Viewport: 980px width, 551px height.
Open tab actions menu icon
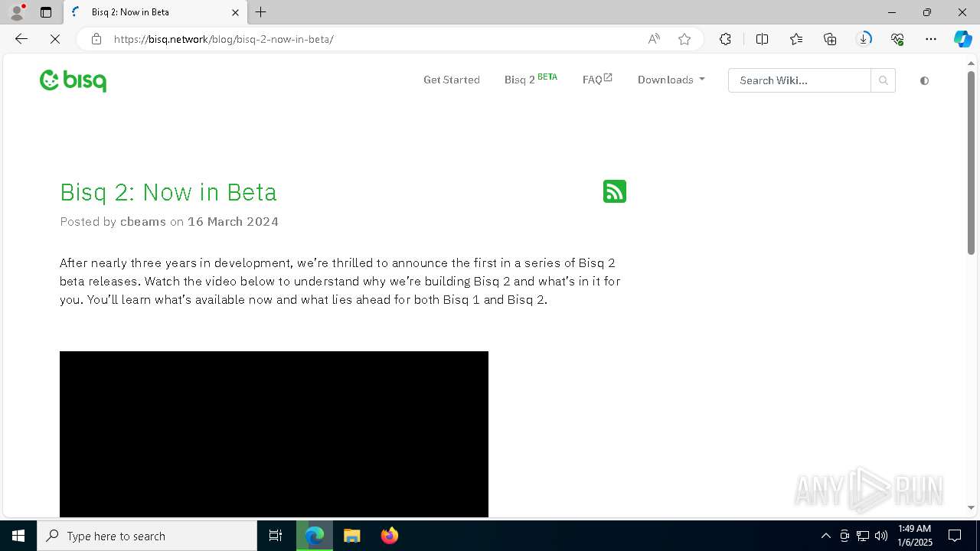coord(46,12)
